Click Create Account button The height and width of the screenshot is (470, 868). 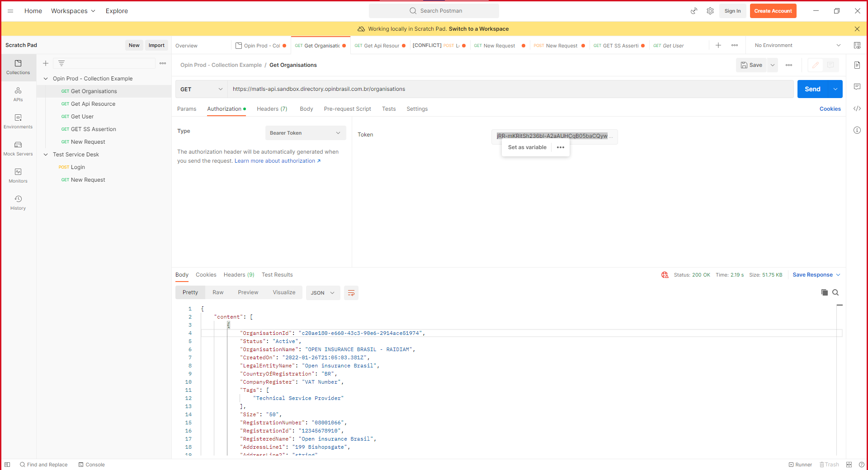click(x=773, y=11)
